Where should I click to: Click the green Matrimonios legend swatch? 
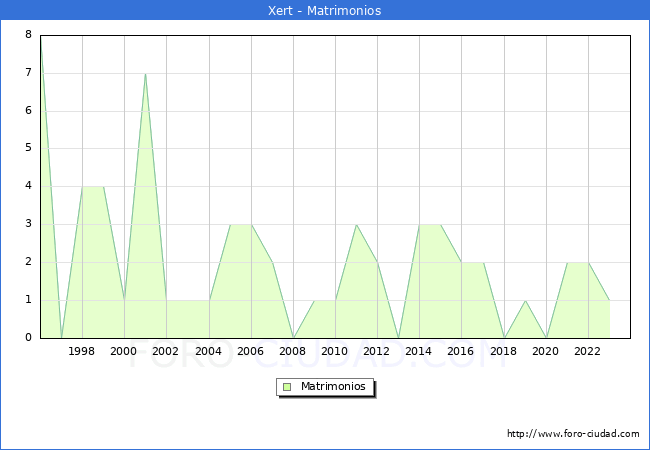[x=287, y=387]
